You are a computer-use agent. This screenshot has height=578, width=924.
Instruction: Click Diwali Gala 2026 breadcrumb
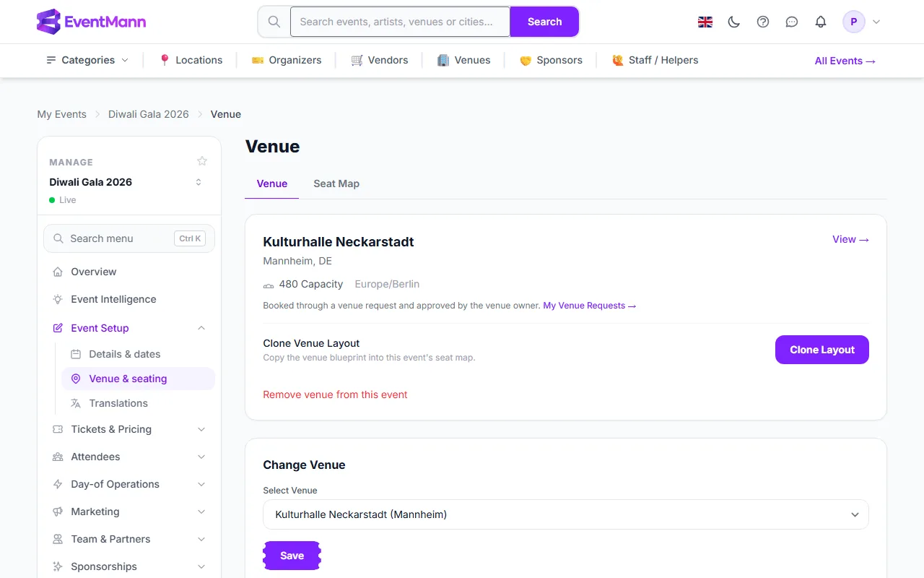(x=149, y=114)
